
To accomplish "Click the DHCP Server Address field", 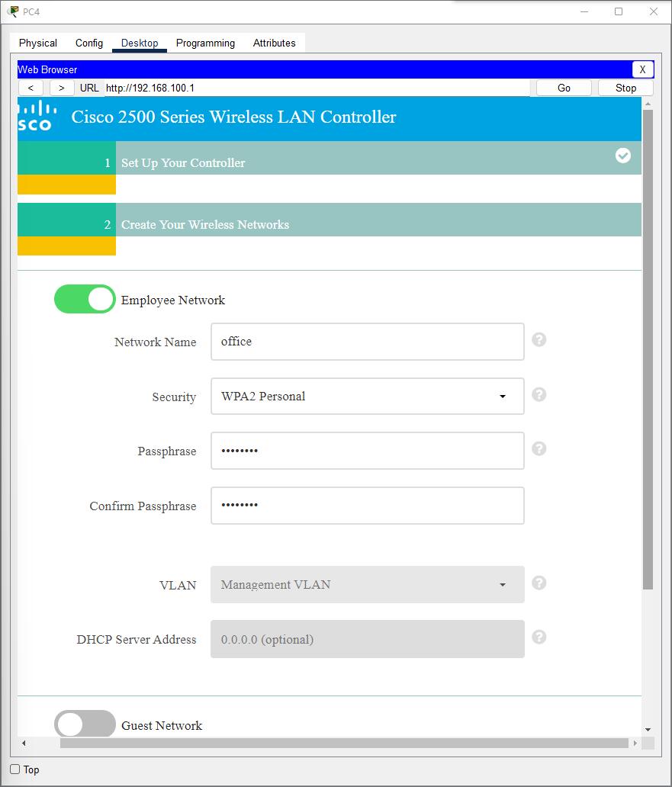I will [x=368, y=639].
